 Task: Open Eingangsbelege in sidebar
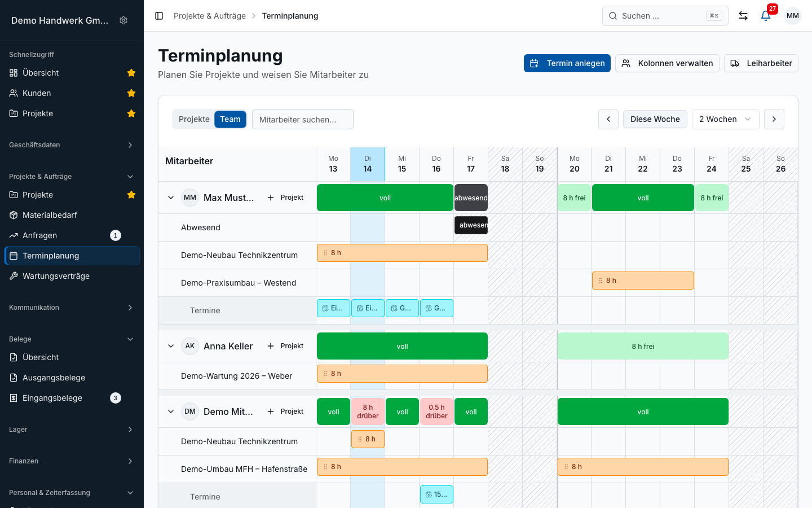pos(72,398)
